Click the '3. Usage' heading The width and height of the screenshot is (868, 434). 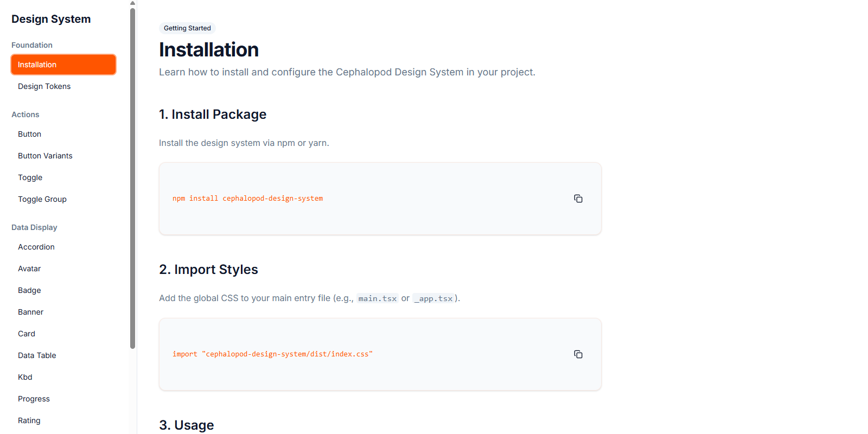pos(186,425)
